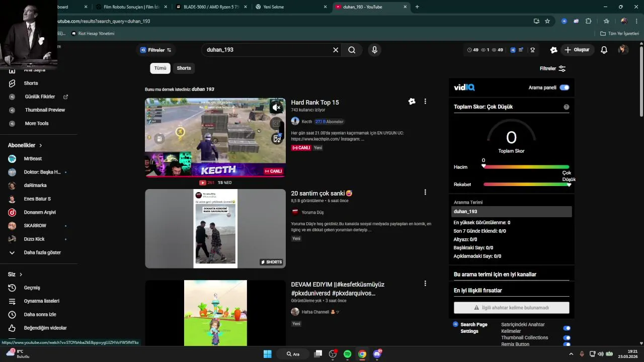This screenshot has height=362, width=644.
Task: Open the MrBeast subscription
Action: coord(33,158)
